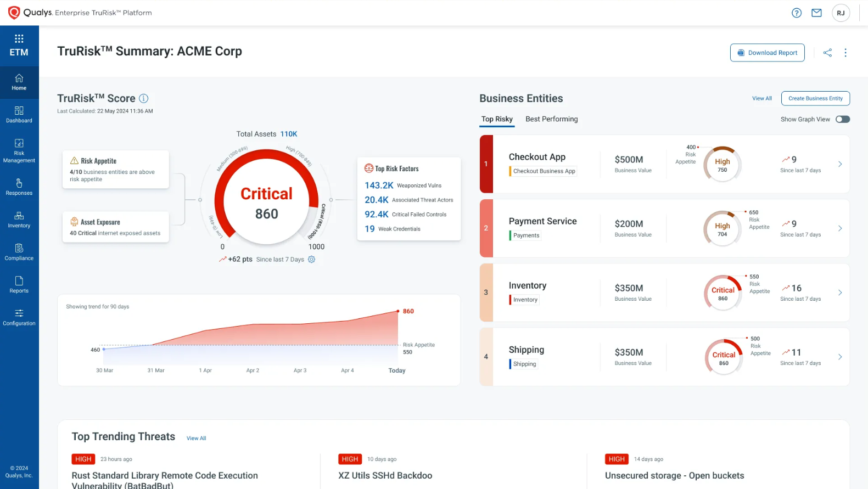868x489 pixels.
Task: Click the help question mark icon
Action: [796, 13]
